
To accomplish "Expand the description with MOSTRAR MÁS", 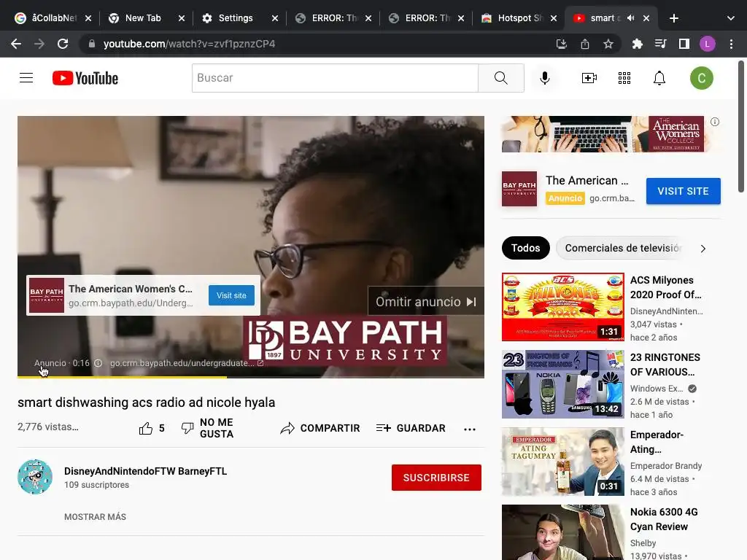I will [96, 517].
